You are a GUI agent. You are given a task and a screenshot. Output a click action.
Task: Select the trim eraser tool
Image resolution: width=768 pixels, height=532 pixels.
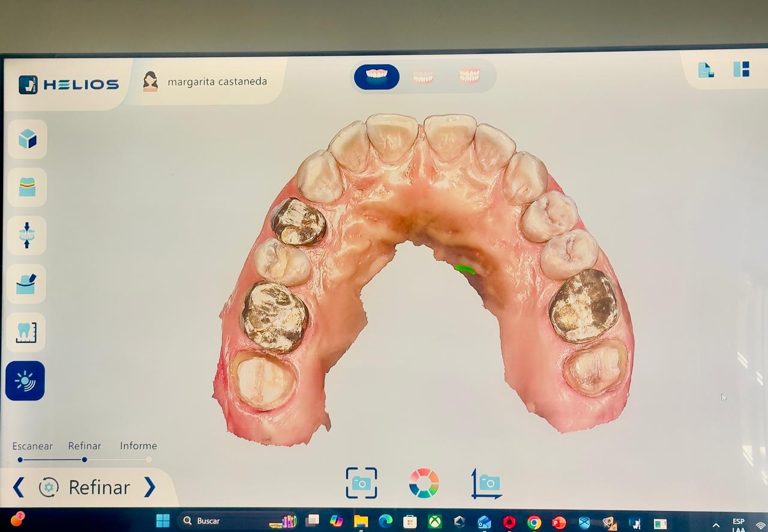click(26, 284)
